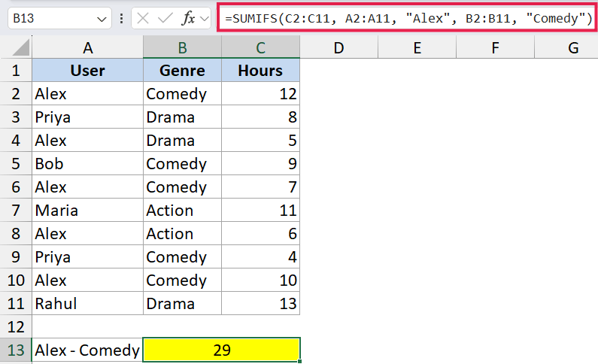This screenshot has width=598, height=364.
Task: Select row 13 header
Action: (16, 350)
